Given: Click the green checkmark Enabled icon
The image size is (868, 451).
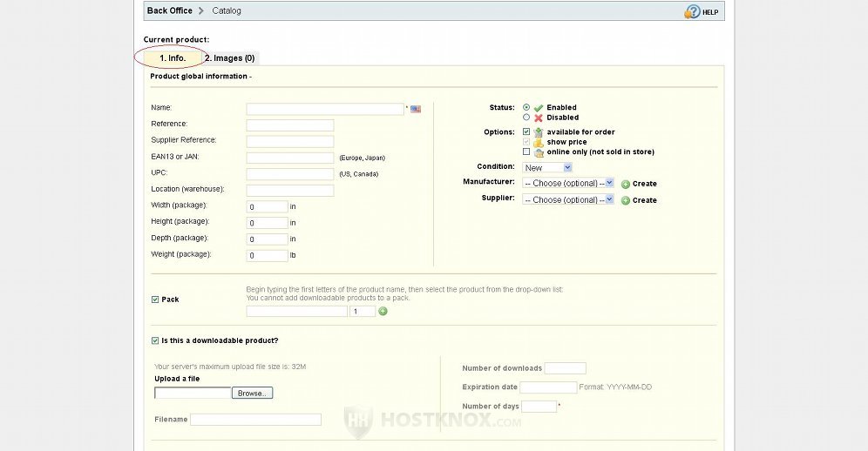Looking at the screenshot, I should point(539,108).
